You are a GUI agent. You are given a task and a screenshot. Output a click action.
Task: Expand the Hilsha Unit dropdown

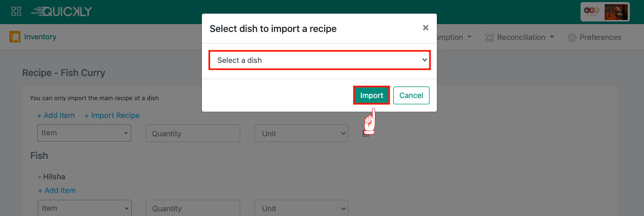tap(301, 208)
